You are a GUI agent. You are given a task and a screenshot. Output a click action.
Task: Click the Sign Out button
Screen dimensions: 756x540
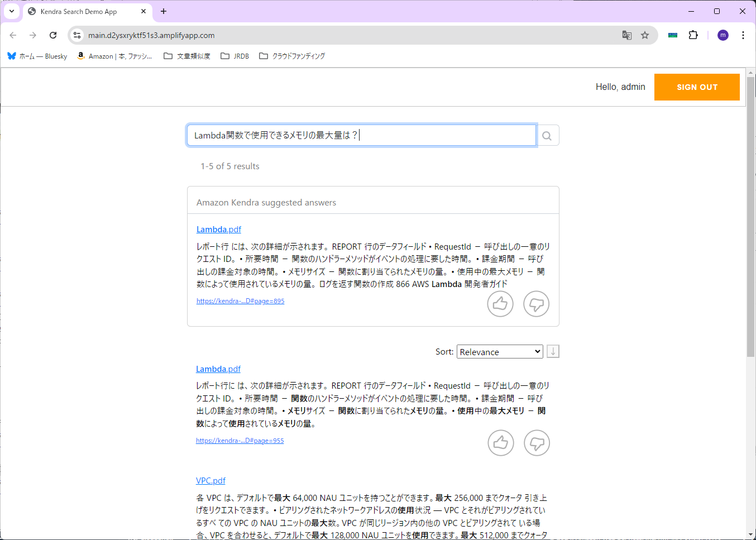pyautogui.click(x=697, y=87)
